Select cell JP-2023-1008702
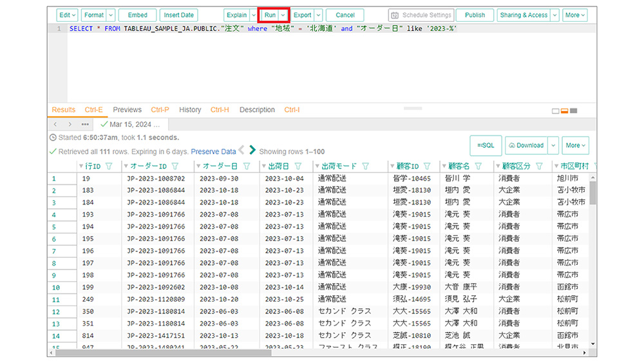This screenshot has height=363, width=644. point(156,179)
